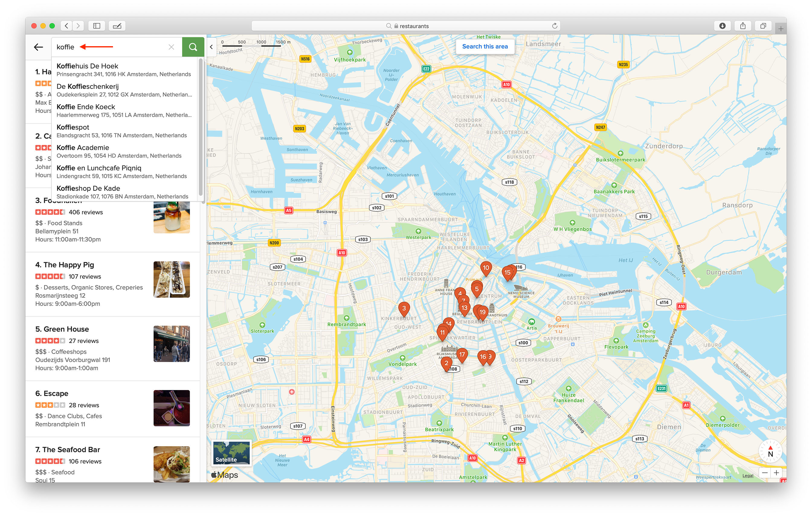Collapse the results sidebar with the chevron
The image size is (812, 516).
coord(211,47)
